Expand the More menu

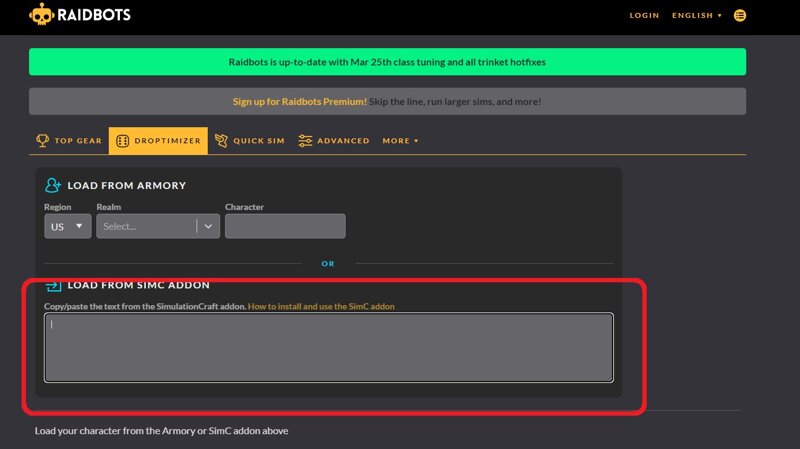[401, 140]
